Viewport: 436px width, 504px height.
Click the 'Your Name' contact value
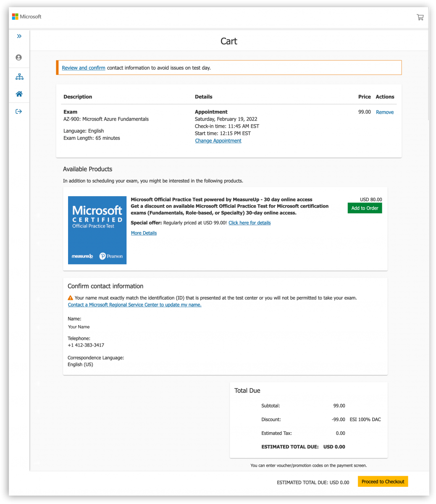[79, 327]
